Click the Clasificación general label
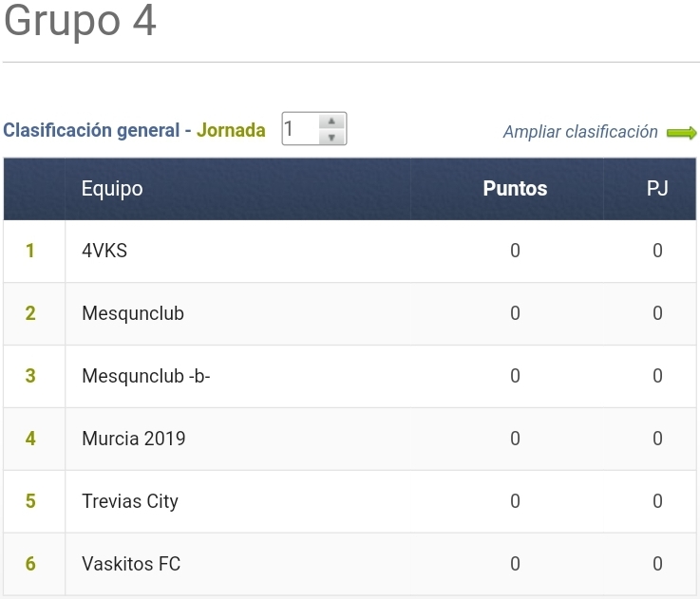Screen dimensions: 700x599 (91, 130)
